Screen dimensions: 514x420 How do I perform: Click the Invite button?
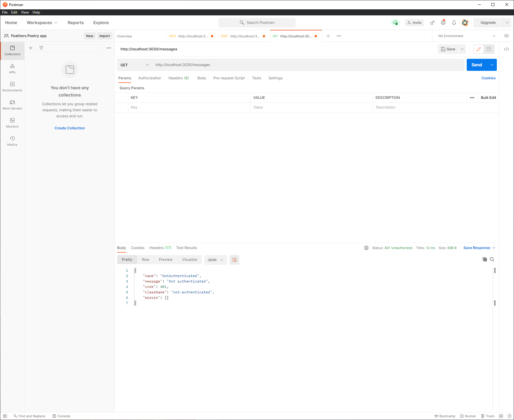coord(414,23)
